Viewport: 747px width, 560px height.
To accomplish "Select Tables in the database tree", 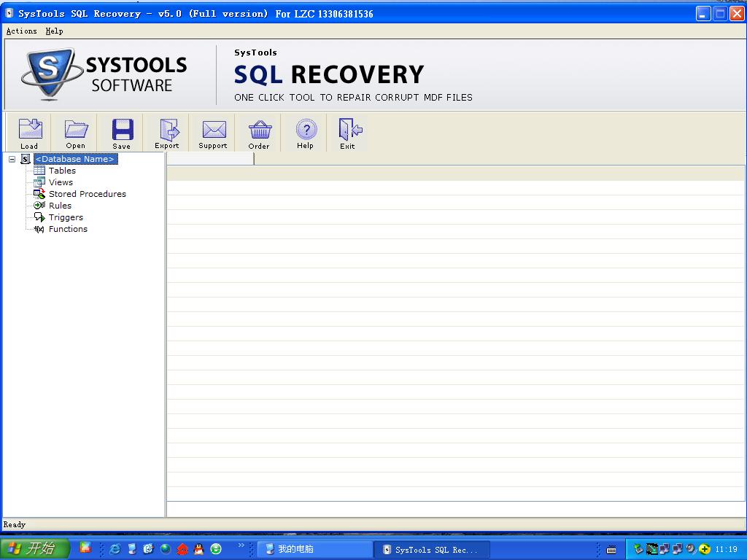I will 62,171.
